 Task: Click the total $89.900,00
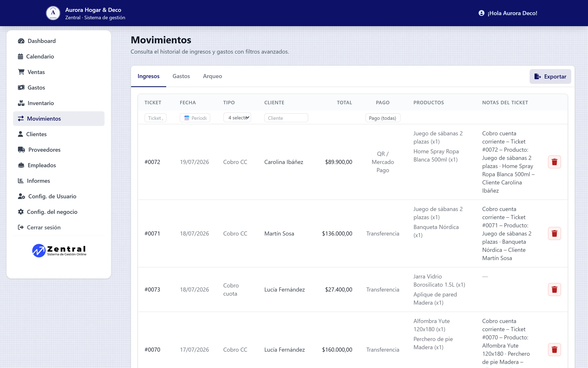tap(339, 162)
